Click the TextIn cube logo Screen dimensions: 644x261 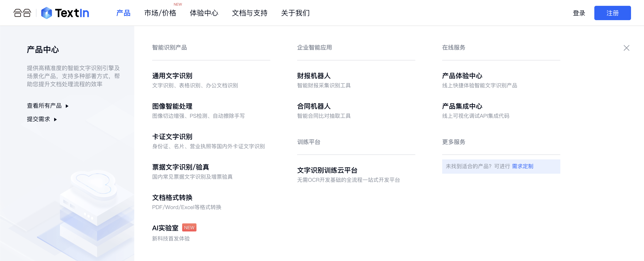click(x=46, y=13)
